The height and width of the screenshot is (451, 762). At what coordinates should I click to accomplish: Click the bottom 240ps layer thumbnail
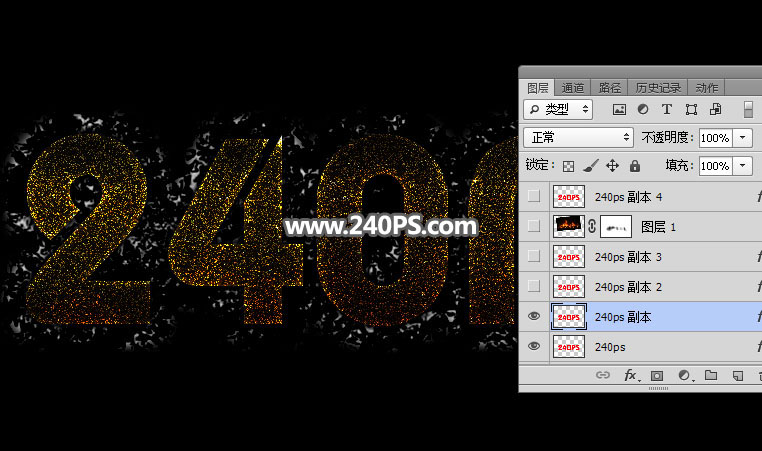[x=569, y=347]
